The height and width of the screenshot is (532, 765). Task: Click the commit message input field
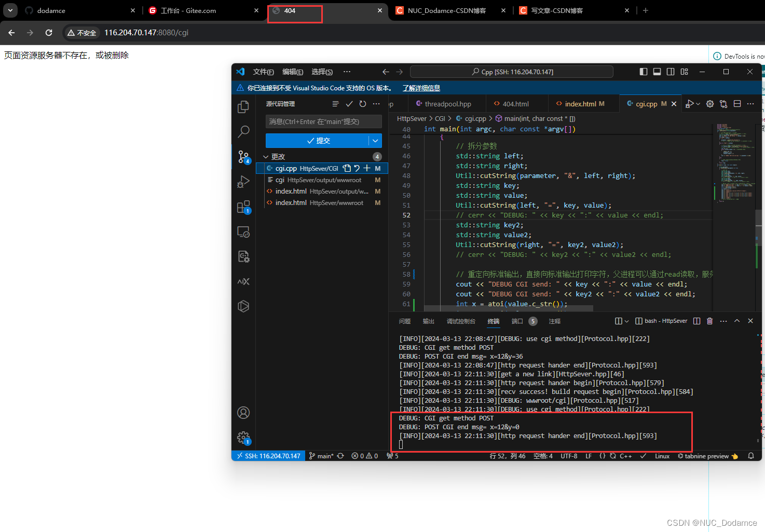click(x=324, y=121)
